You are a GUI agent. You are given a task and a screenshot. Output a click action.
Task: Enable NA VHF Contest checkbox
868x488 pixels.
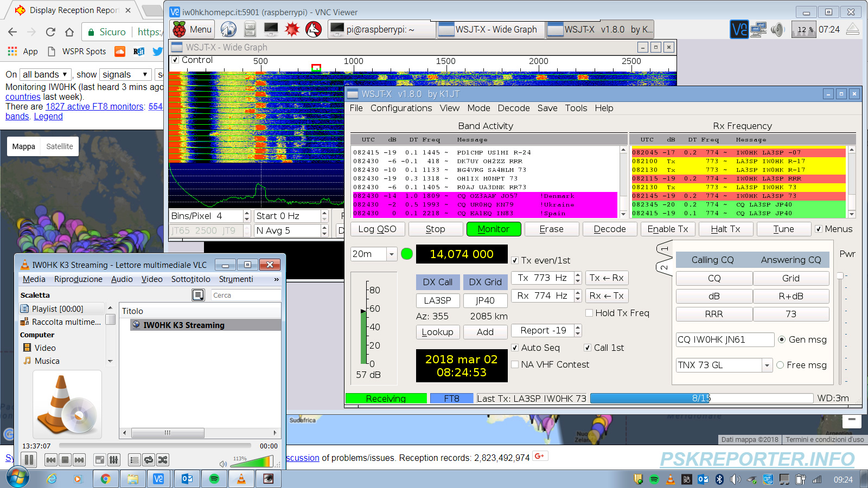point(515,364)
